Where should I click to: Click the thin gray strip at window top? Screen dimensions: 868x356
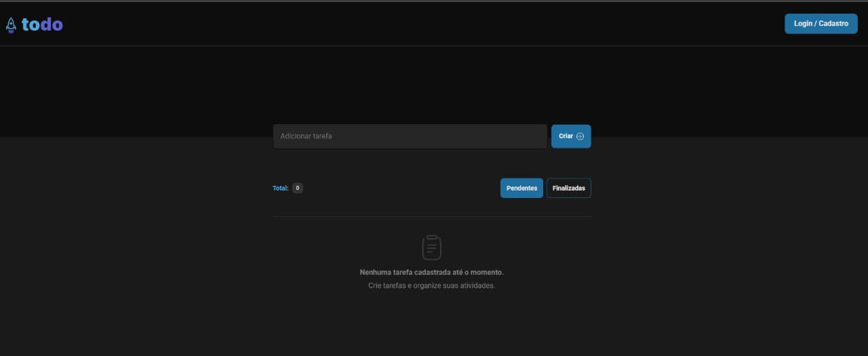coord(434,1)
